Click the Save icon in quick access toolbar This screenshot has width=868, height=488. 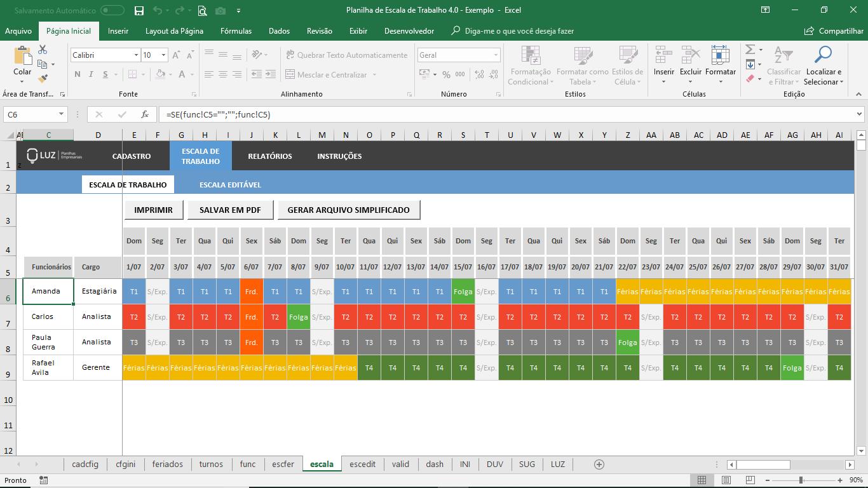(139, 10)
